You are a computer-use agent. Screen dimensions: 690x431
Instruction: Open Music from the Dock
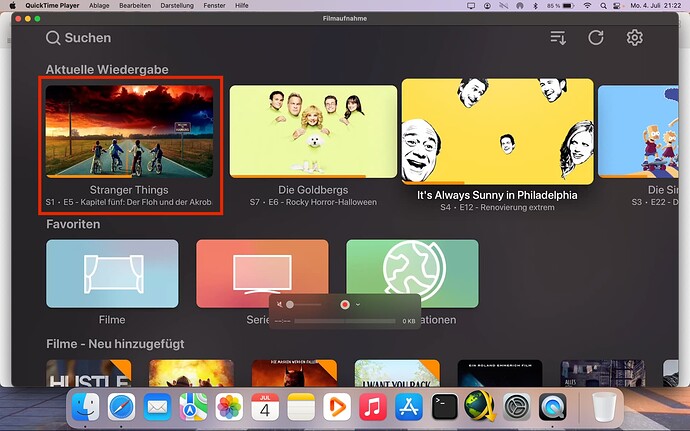coord(373,407)
